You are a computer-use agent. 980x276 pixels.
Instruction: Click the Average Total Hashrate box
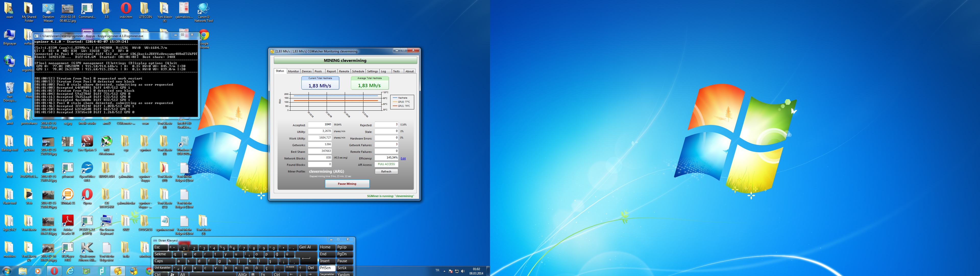(x=369, y=83)
